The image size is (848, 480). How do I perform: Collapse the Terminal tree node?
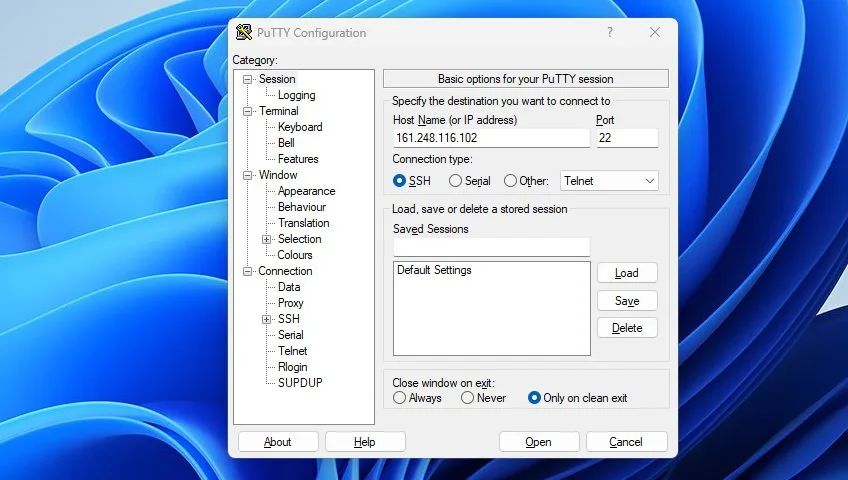click(x=247, y=111)
